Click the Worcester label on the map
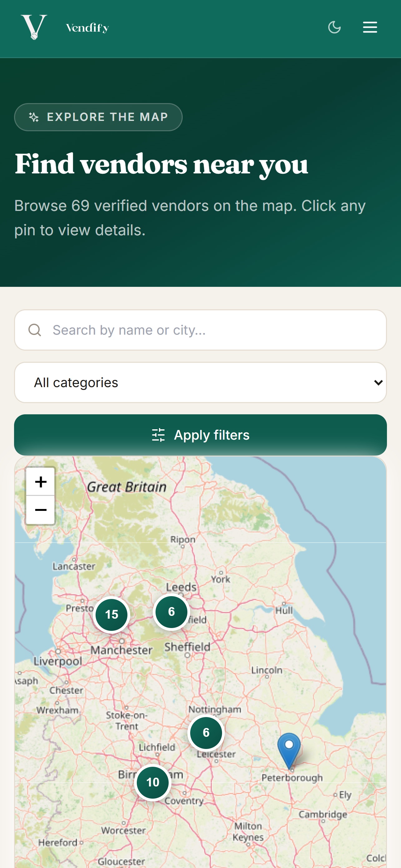The height and width of the screenshot is (868, 401). click(124, 830)
